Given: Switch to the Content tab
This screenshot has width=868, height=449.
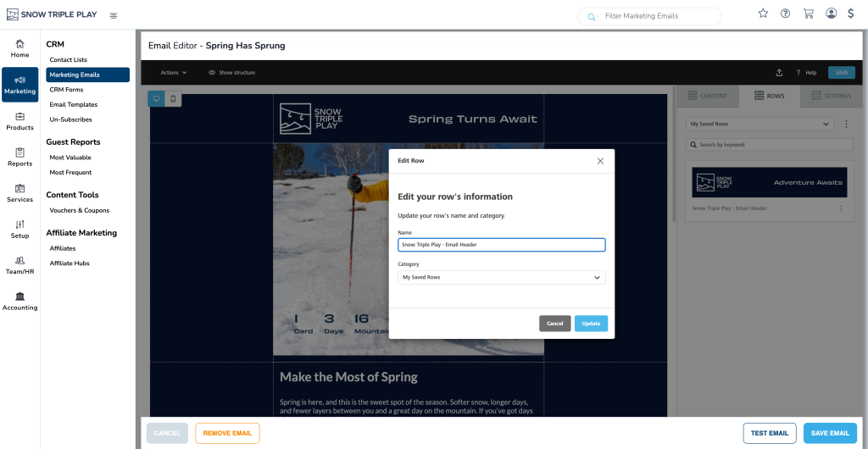Looking at the screenshot, I should [x=707, y=97].
